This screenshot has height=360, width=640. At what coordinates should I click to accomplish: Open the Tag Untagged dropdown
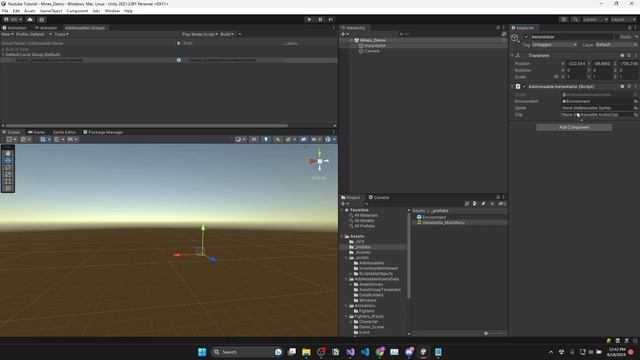coord(554,44)
